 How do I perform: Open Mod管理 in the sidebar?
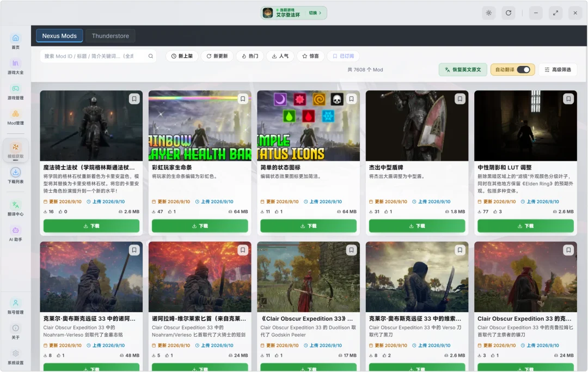(15, 117)
